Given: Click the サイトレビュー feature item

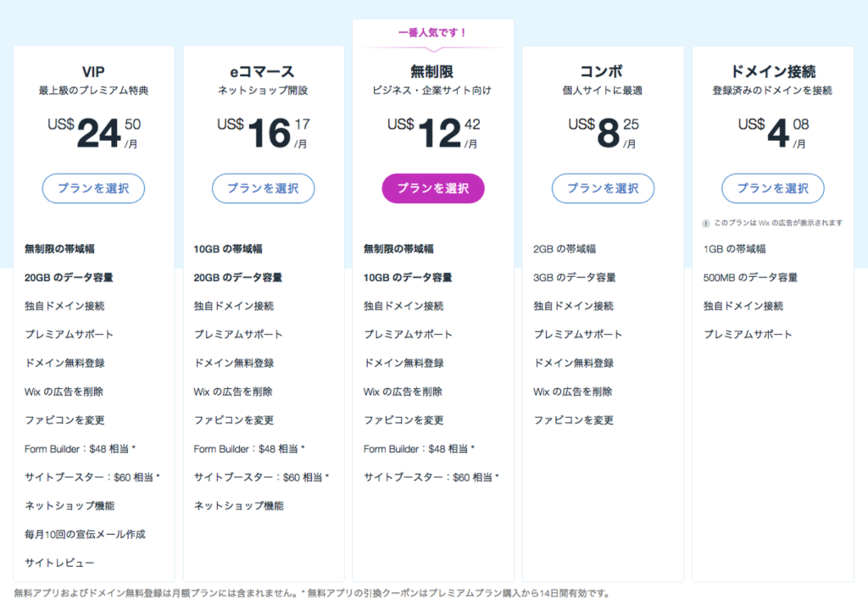Looking at the screenshot, I should click(x=59, y=563).
